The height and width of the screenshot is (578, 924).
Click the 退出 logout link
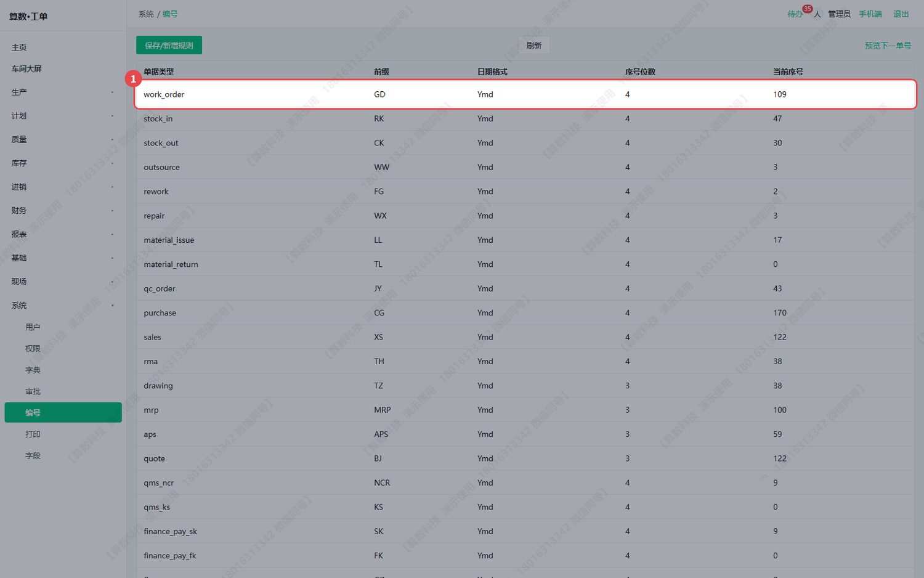coord(901,14)
